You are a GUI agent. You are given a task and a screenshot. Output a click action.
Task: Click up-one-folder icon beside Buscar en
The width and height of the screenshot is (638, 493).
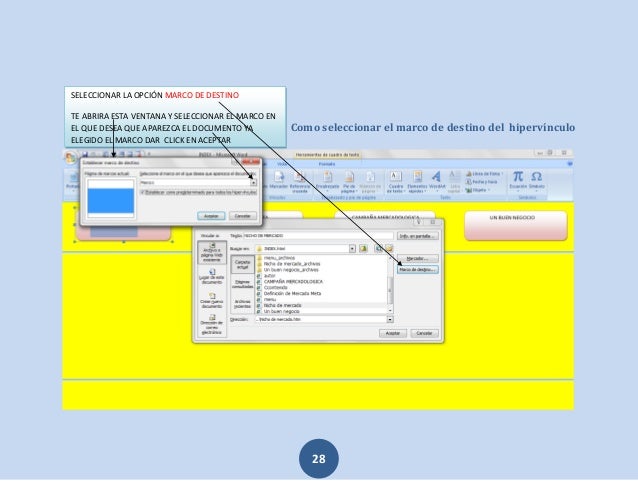[x=363, y=248]
